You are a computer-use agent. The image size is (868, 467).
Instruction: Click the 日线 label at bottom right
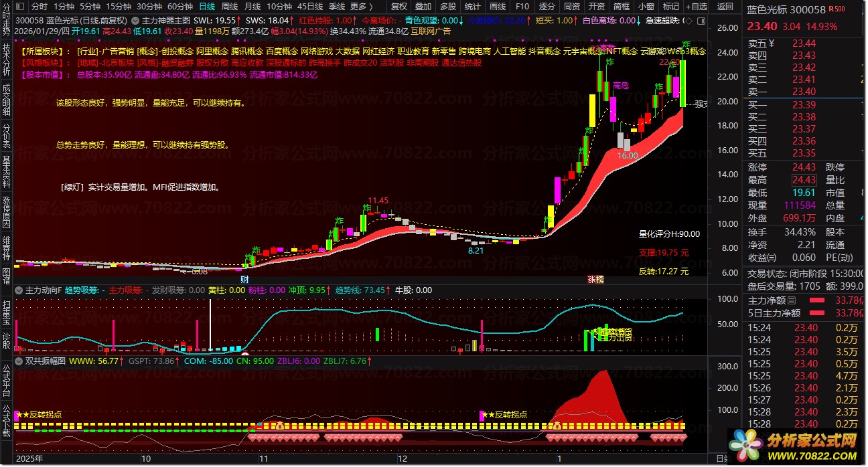722,459
